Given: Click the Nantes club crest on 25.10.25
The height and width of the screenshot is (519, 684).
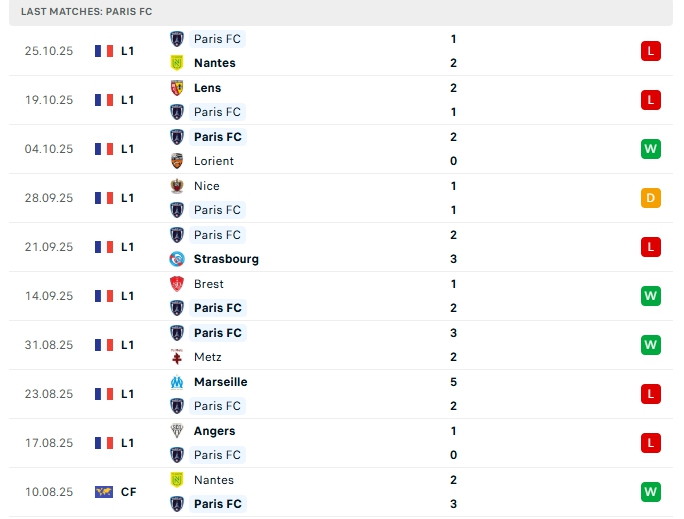Looking at the screenshot, I should (177, 63).
